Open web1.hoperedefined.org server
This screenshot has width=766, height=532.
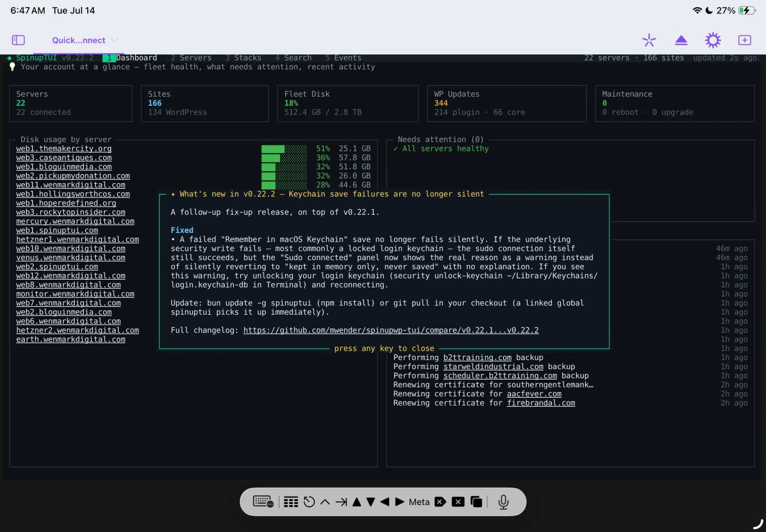[x=66, y=203]
